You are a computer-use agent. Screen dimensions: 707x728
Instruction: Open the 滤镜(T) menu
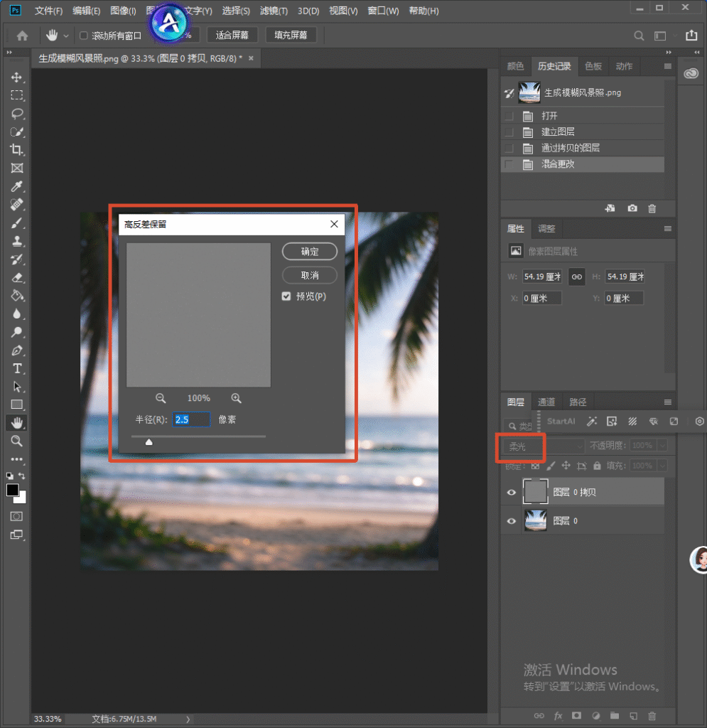pyautogui.click(x=274, y=11)
